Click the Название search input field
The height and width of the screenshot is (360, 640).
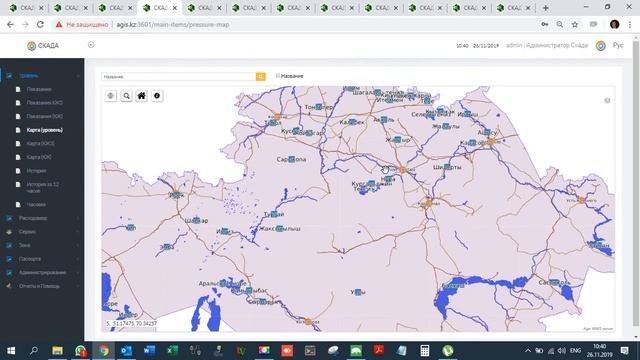tap(178, 76)
